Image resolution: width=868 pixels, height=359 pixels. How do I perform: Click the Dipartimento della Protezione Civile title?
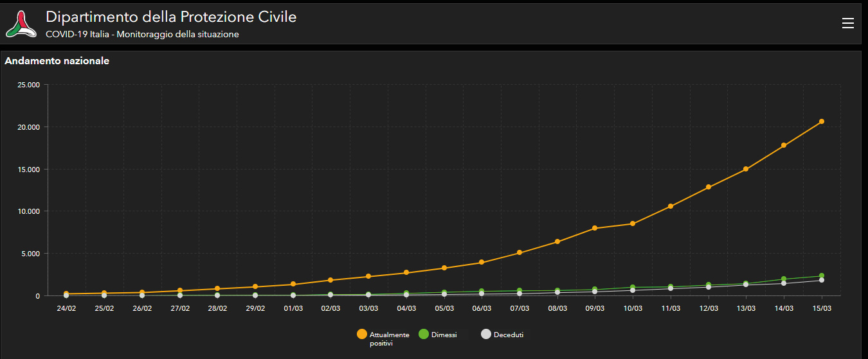click(x=171, y=17)
